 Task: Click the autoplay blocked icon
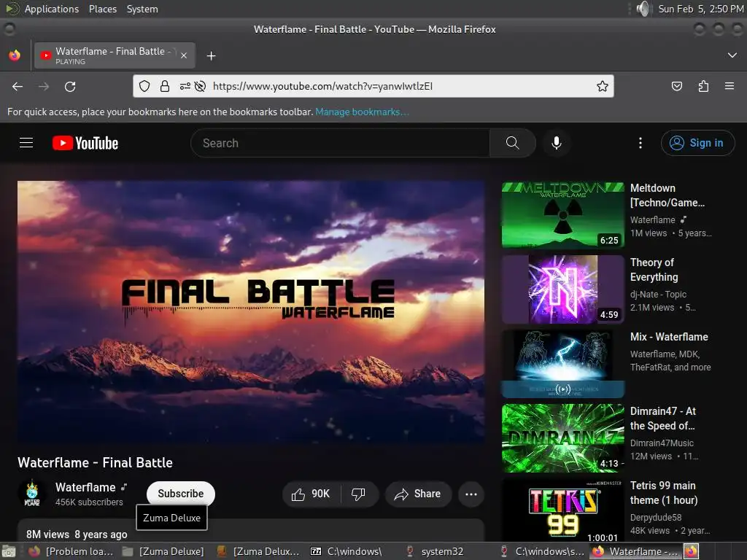[201, 86]
